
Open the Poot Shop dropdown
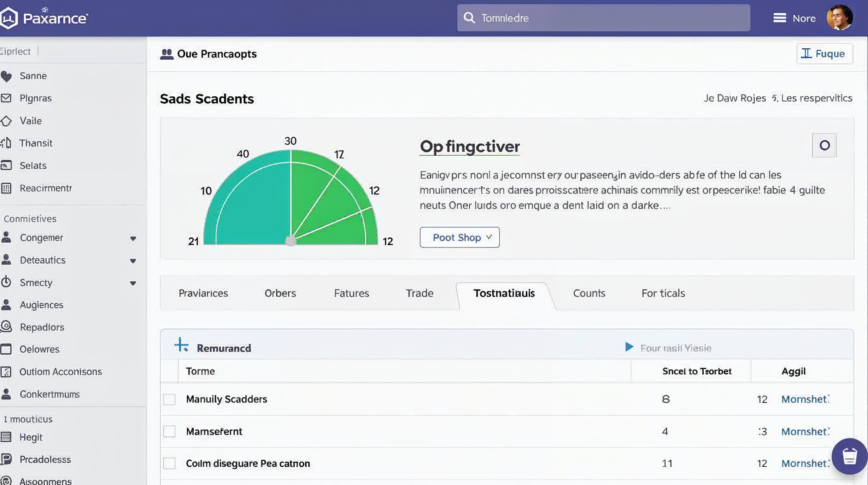pyautogui.click(x=459, y=237)
